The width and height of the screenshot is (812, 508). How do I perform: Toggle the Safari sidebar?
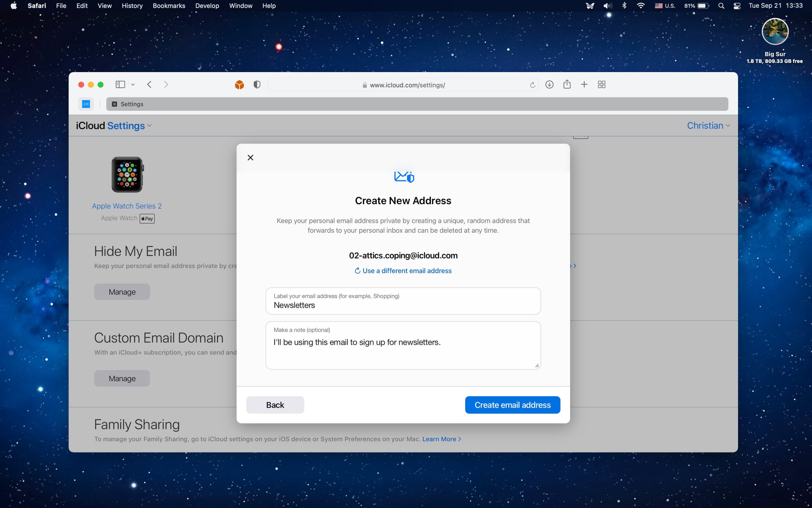(120, 84)
